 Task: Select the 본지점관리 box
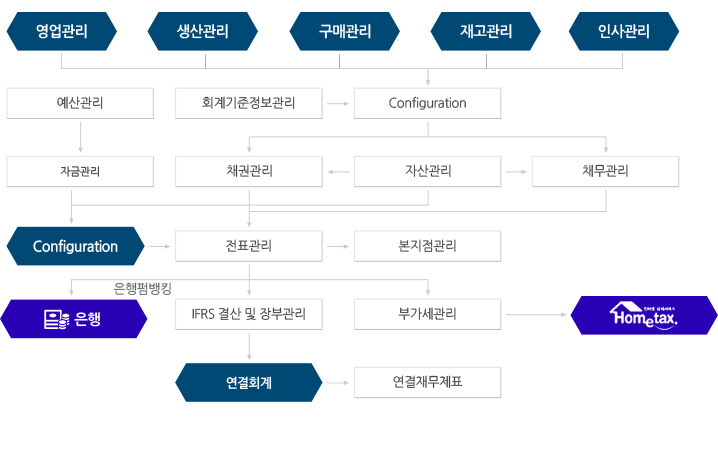[427, 246]
